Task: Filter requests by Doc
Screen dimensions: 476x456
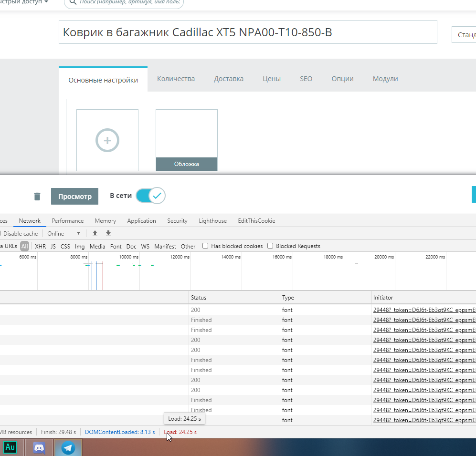Action: pyautogui.click(x=131, y=247)
